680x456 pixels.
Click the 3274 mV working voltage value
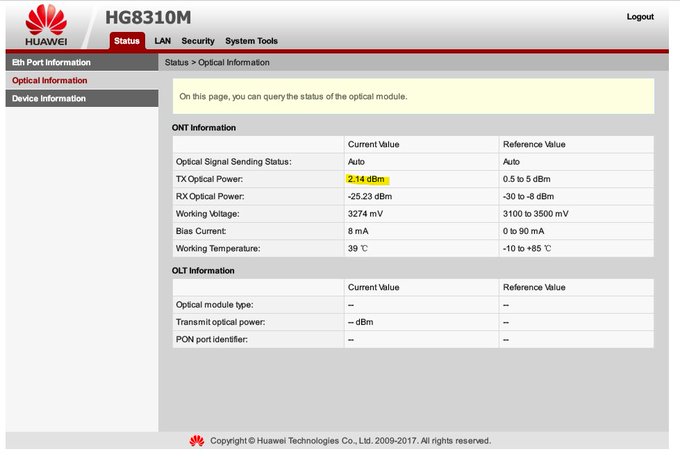pyautogui.click(x=365, y=213)
